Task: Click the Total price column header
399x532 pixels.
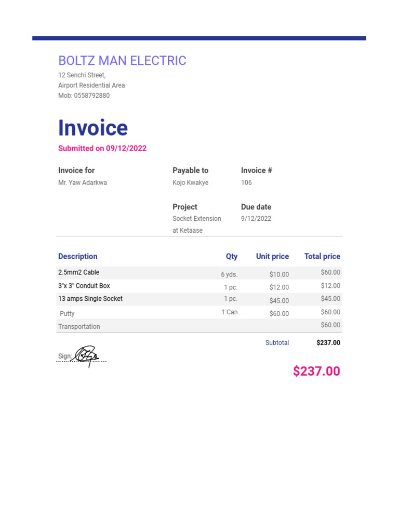Action: [322, 257]
